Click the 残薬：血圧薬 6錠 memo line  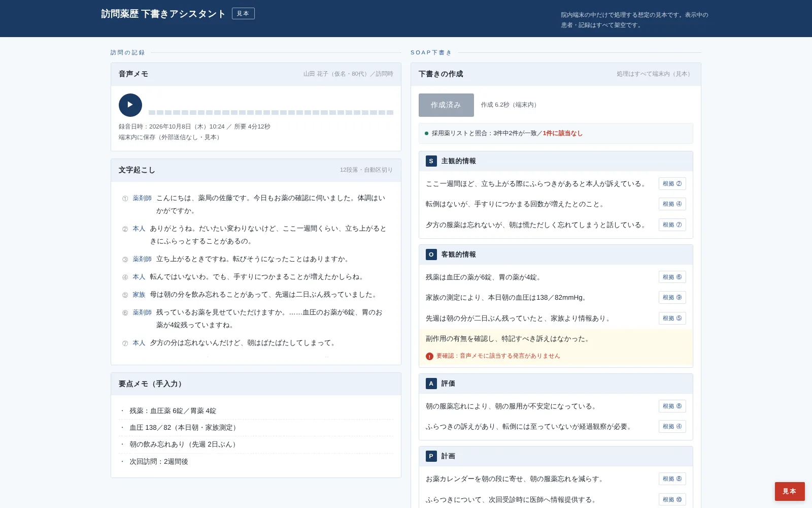point(256,410)
